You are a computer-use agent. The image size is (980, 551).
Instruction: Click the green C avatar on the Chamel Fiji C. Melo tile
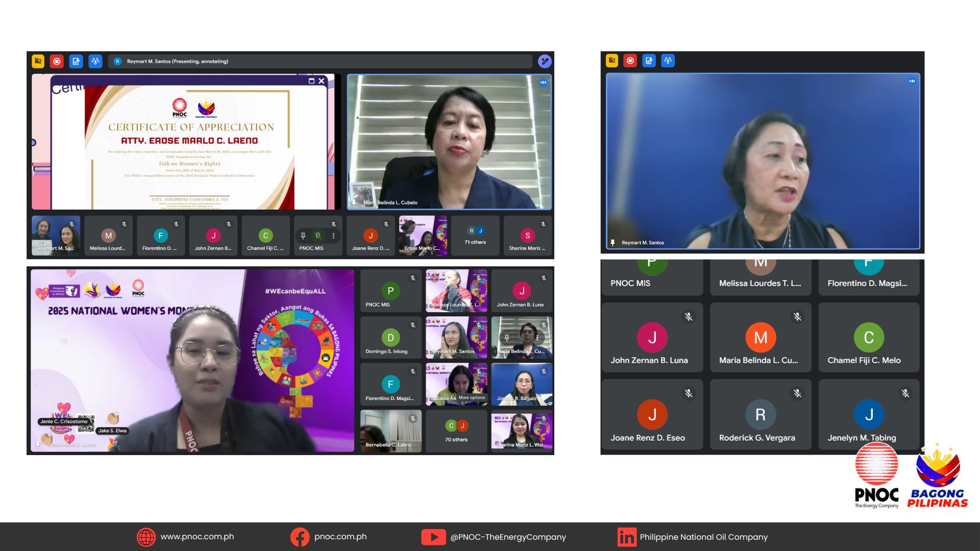[869, 337]
